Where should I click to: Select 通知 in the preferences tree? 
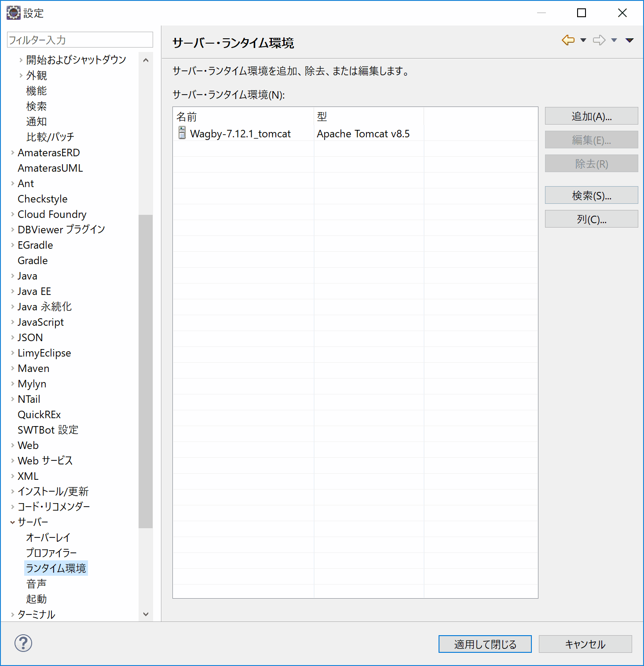click(37, 122)
